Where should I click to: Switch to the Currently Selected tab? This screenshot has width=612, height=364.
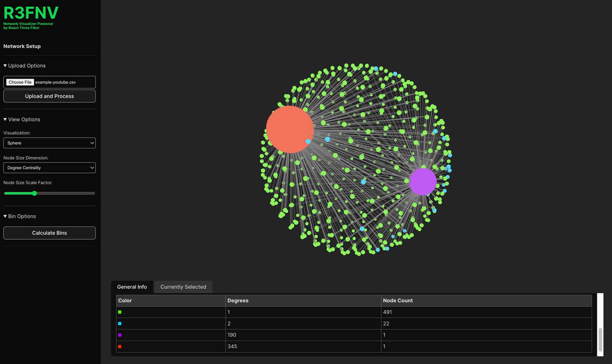click(x=183, y=287)
